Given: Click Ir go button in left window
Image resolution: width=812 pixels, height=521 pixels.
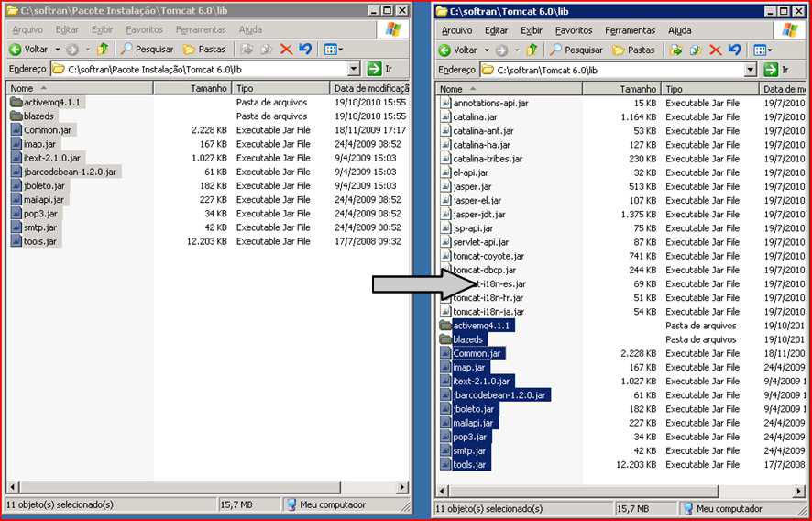Looking at the screenshot, I should pyautogui.click(x=380, y=69).
